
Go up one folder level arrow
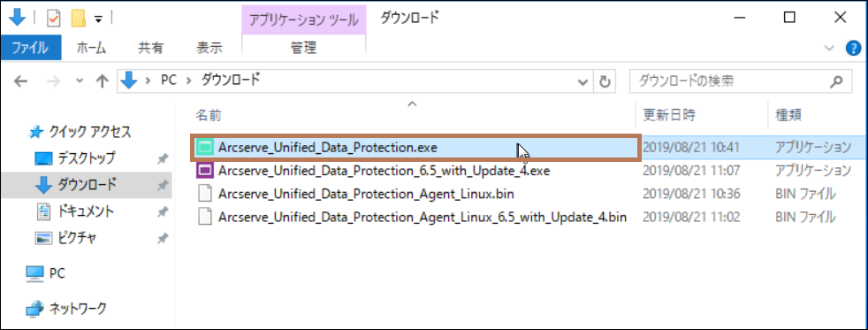[102, 82]
